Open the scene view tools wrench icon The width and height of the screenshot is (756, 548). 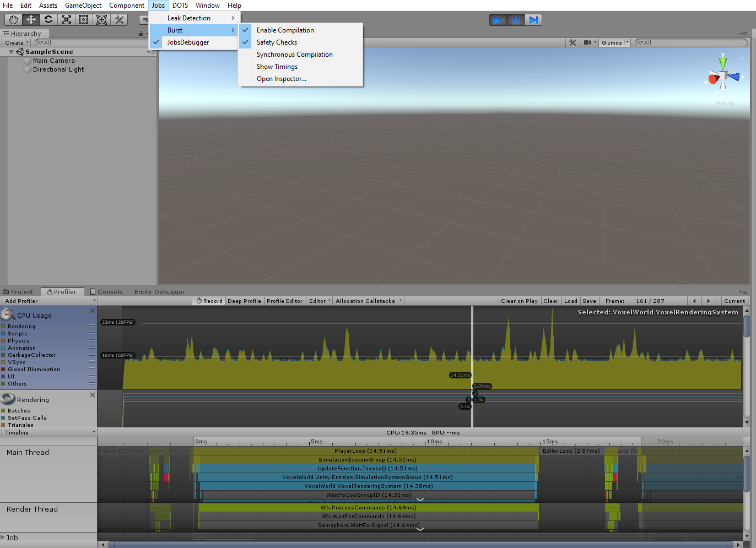point(573,42)
